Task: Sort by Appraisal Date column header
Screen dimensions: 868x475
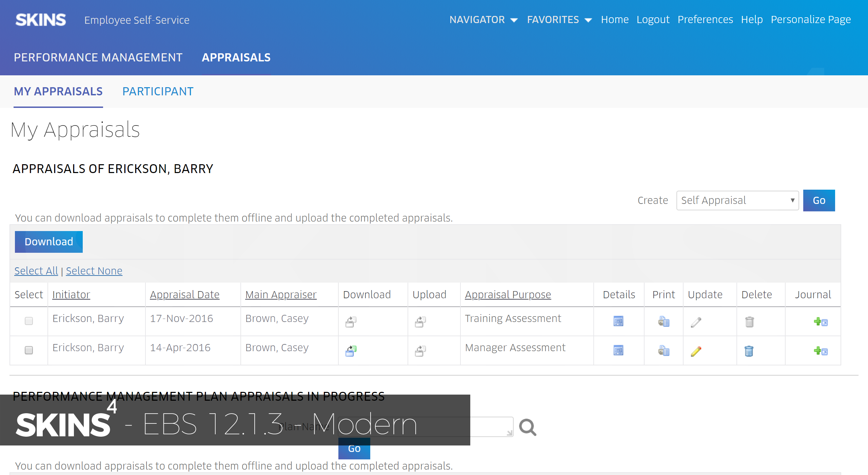Action: tap(185, 294)
